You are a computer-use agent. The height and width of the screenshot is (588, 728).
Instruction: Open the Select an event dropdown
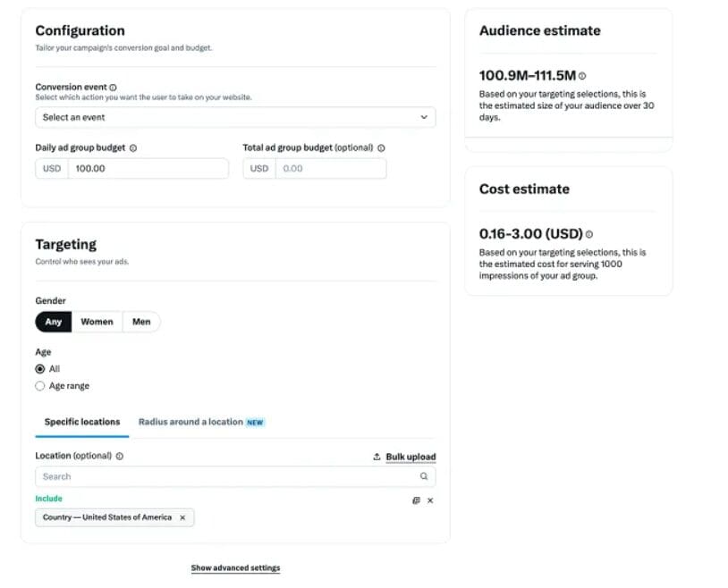[235, 117]
